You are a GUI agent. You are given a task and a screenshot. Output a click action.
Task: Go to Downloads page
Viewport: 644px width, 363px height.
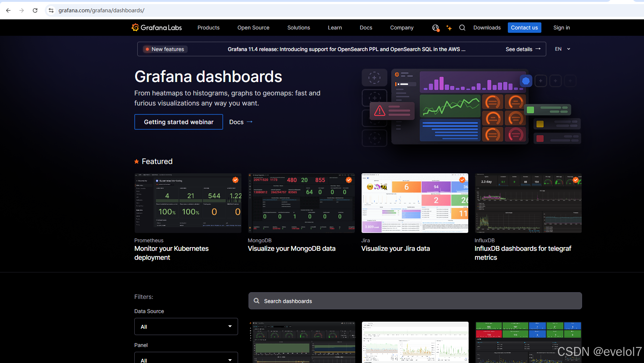(x=487, y=28)
